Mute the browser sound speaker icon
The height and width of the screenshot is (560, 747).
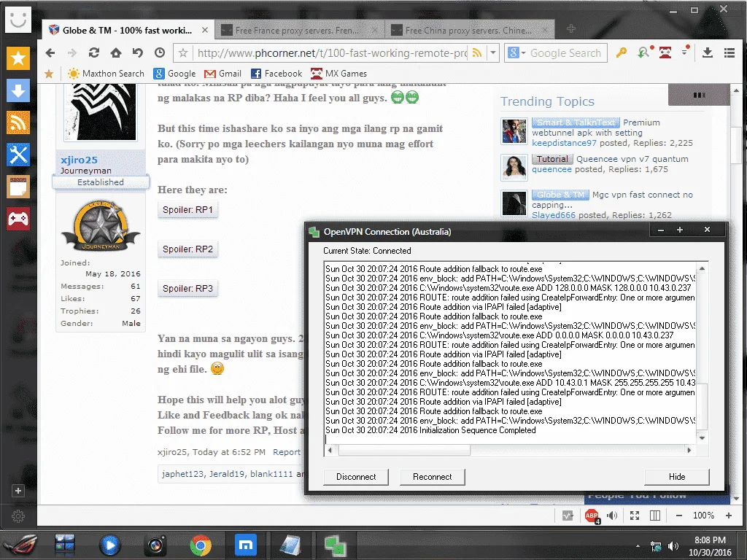click(612, 516)
